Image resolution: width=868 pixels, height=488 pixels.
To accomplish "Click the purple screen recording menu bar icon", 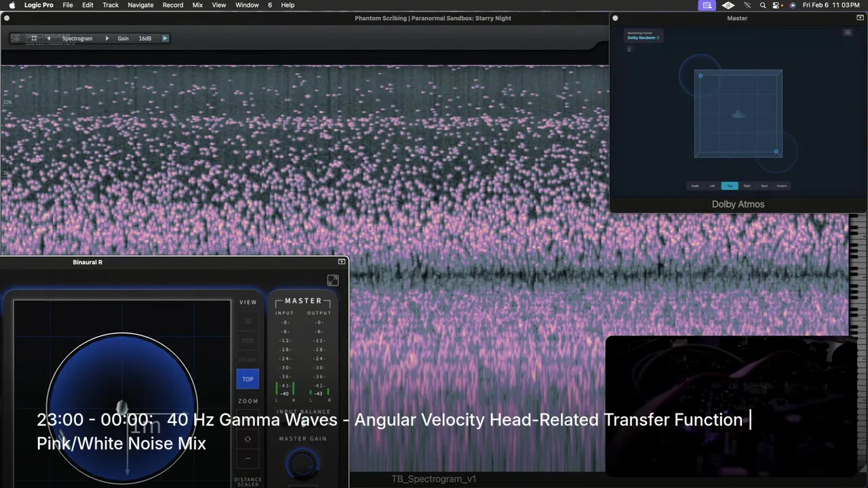I will [707, 5].
